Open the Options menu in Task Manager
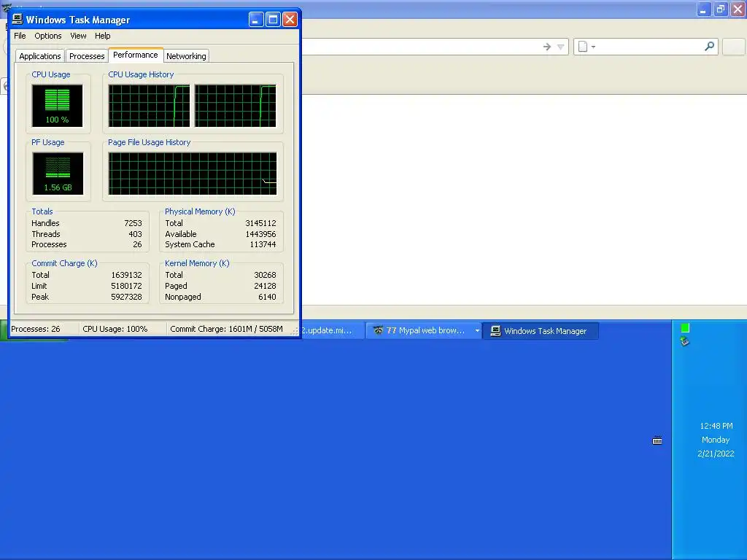The image size is (747, 560). point(47,36)
